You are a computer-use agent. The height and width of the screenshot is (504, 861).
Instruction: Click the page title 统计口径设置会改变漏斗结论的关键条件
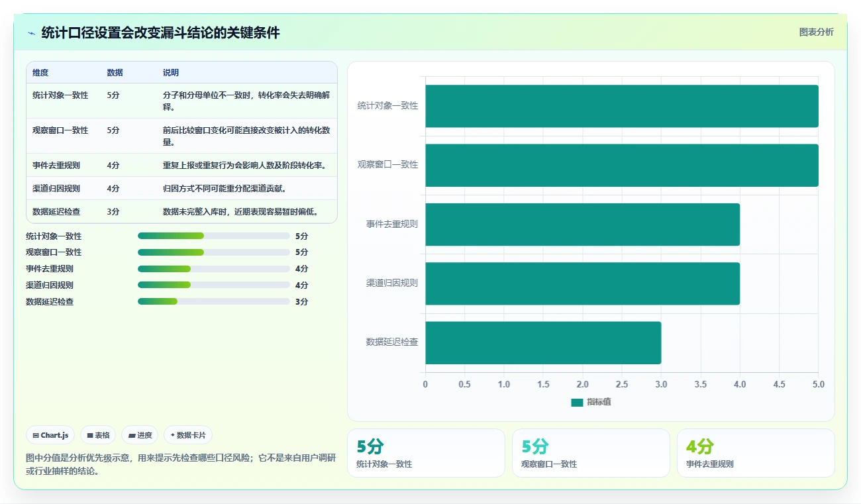tap(160, 32)
